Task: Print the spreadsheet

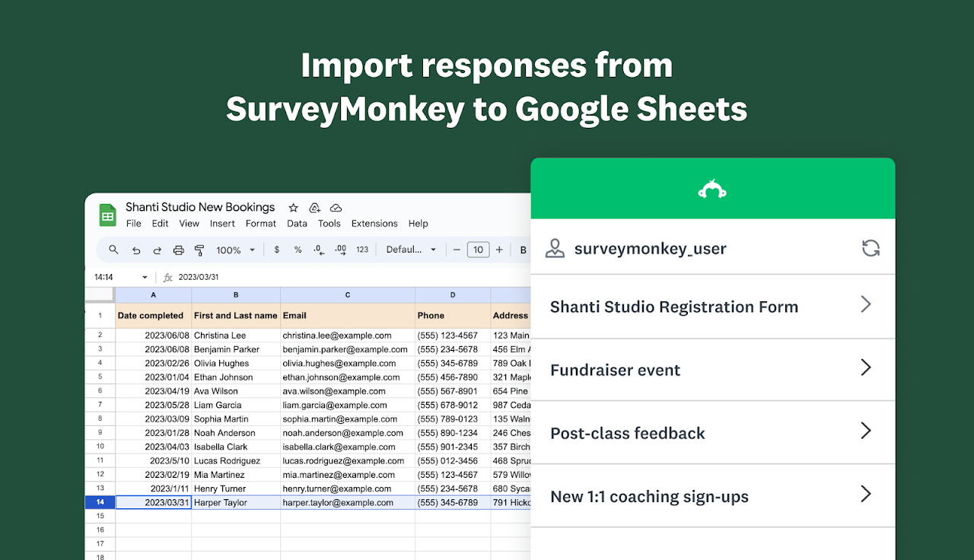Action: [x=179, y=250]
